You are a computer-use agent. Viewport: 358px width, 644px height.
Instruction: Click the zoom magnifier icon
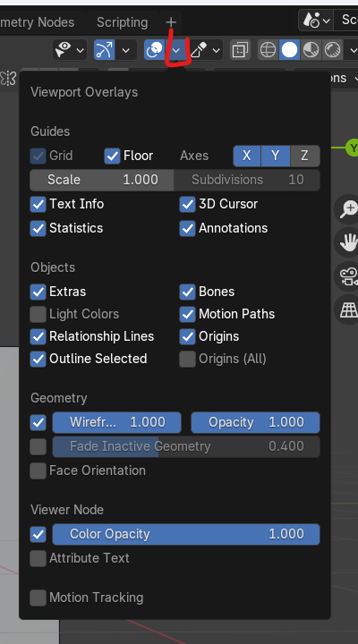pos(348,209)
